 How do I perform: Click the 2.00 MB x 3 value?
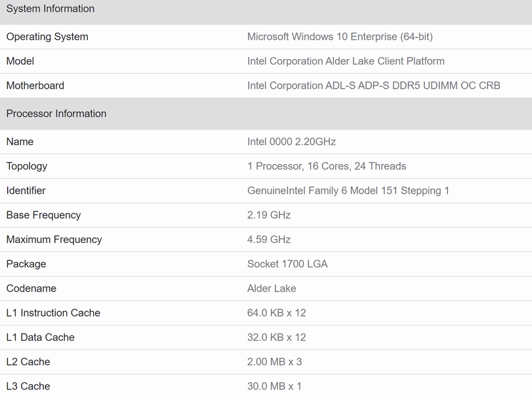click(x=274, y=362)
